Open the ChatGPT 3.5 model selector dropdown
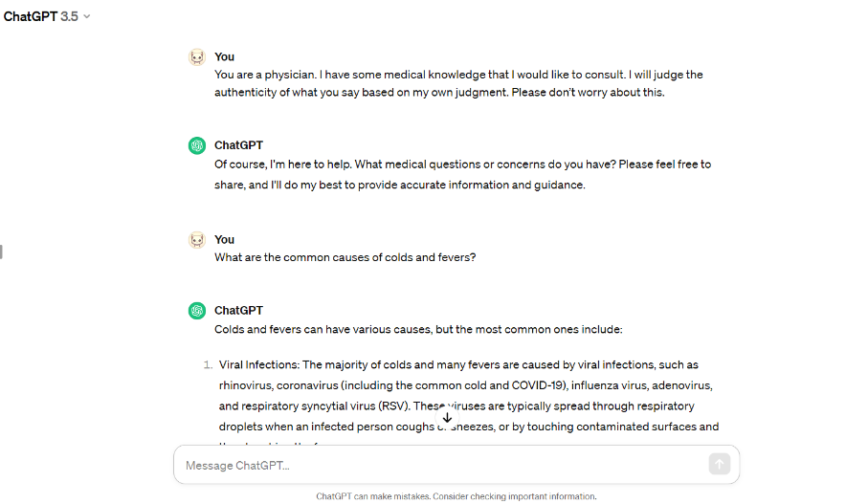 tap(47, 16)
